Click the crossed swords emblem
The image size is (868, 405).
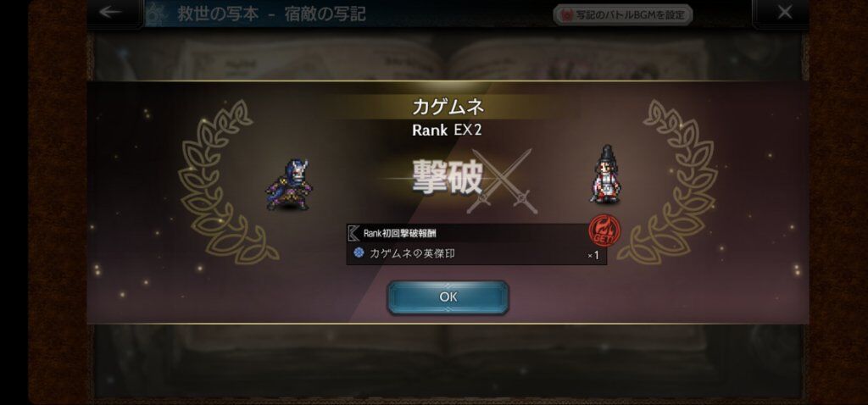tap(501, 181)
